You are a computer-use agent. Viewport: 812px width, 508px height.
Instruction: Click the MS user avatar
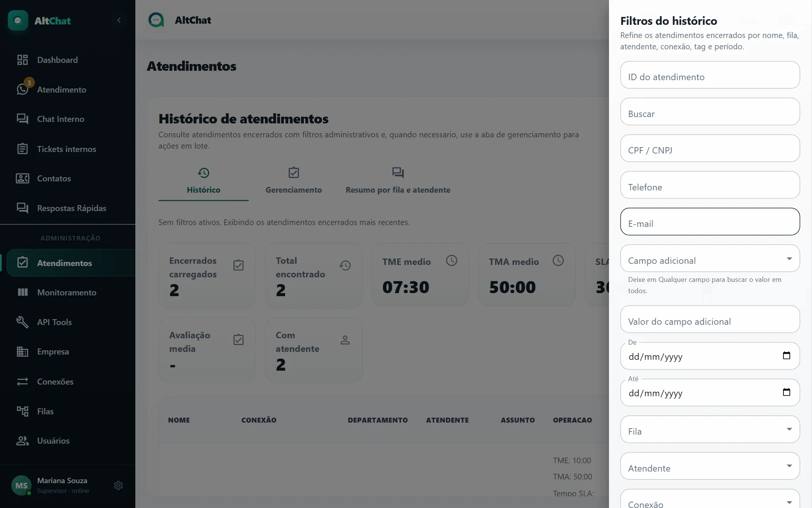coord(21,485)
